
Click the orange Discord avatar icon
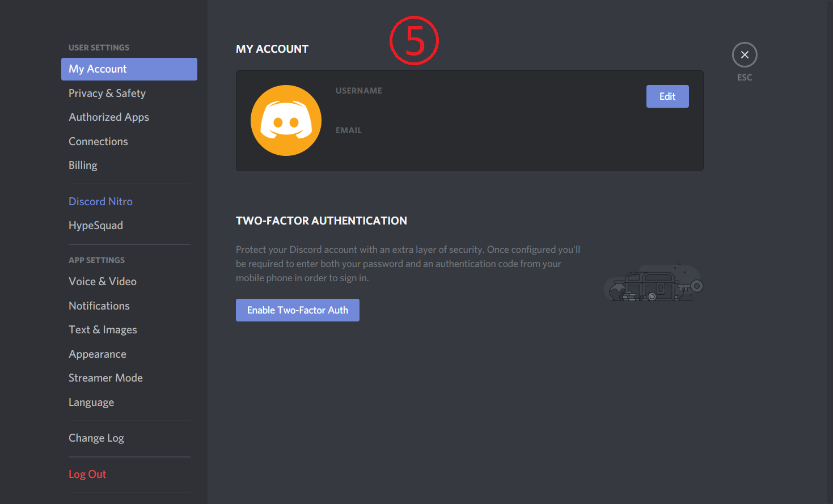286,120
